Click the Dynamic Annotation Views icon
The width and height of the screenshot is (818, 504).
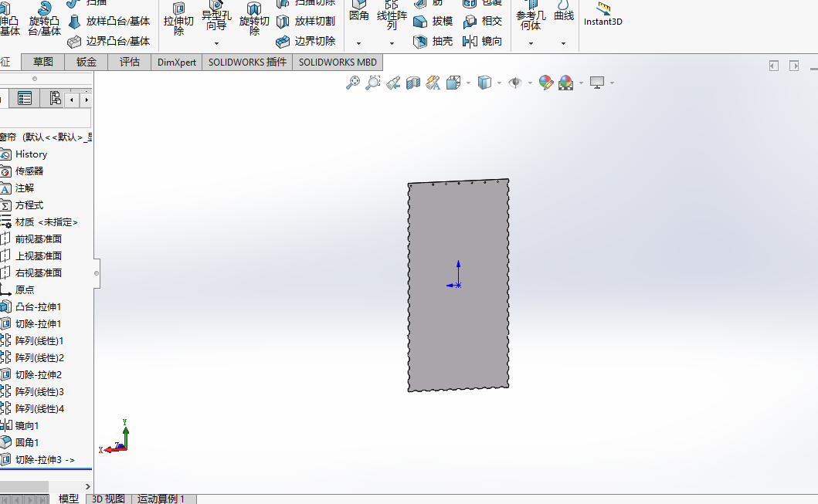click(x=433, y=83)
